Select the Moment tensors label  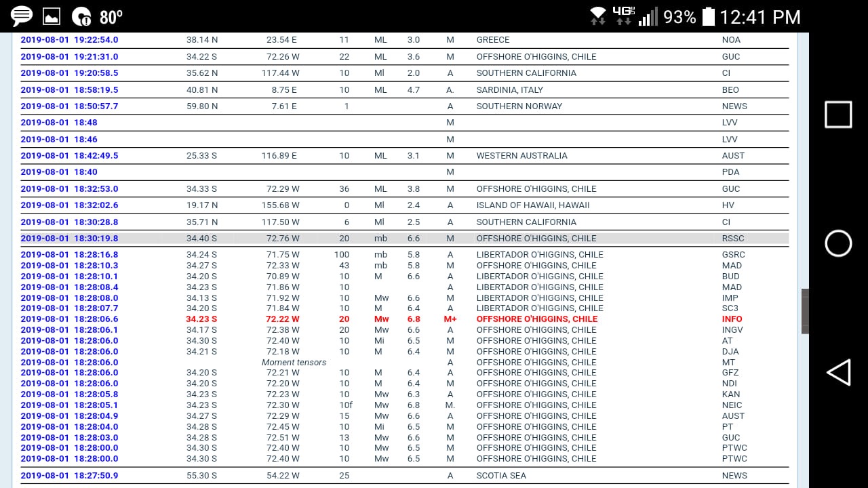click(294, 363)
